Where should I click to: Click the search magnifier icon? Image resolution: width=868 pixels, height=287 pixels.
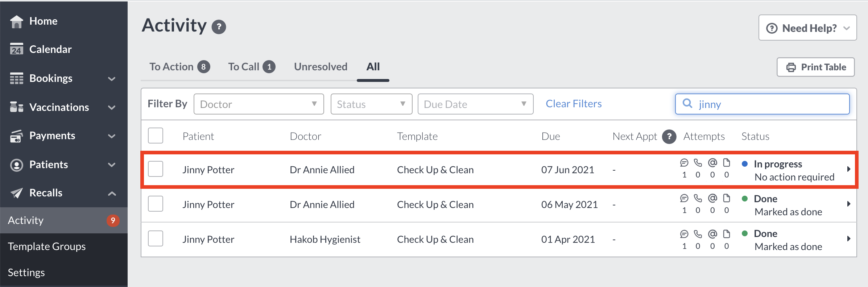click(687, 103)
